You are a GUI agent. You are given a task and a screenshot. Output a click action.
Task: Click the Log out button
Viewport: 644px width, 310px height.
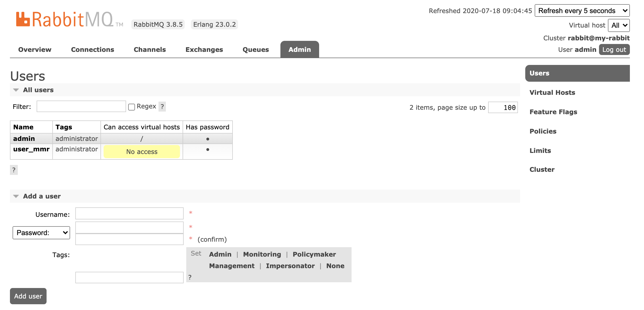(615, 50)
